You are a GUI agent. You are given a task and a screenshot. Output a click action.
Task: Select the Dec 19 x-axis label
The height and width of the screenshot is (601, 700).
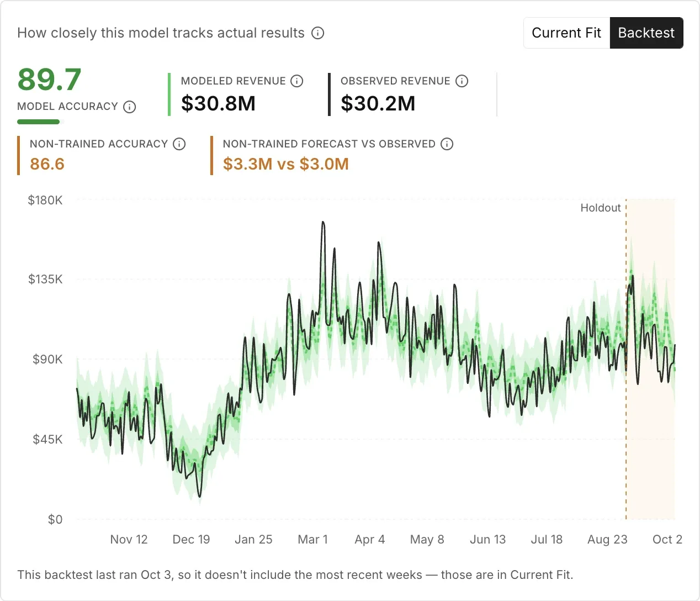pos(191,539)
